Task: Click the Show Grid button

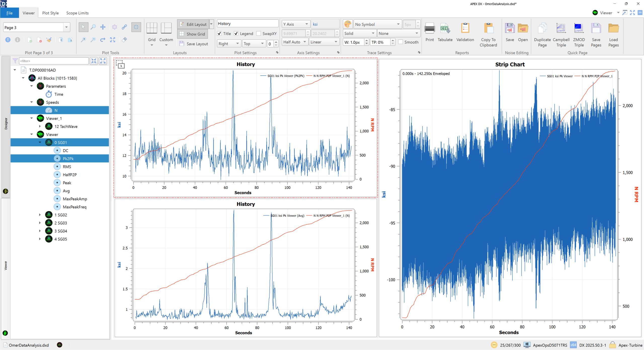Action: 192,34
